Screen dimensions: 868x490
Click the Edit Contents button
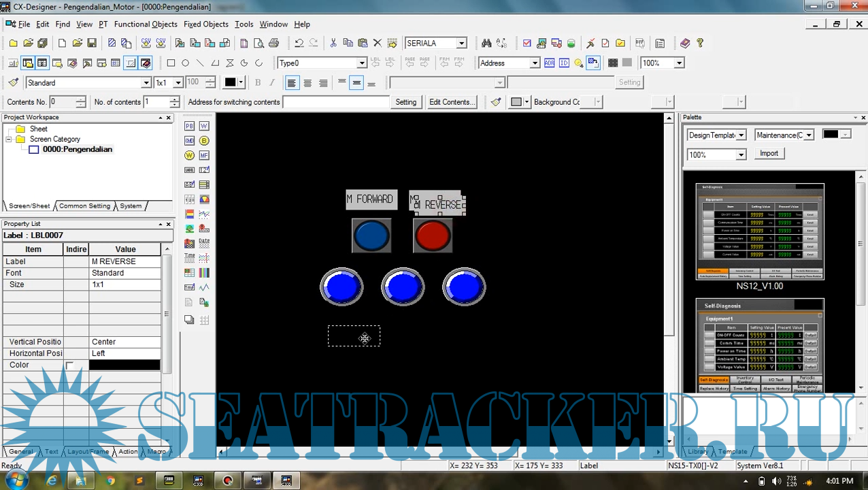coord(450,102)
